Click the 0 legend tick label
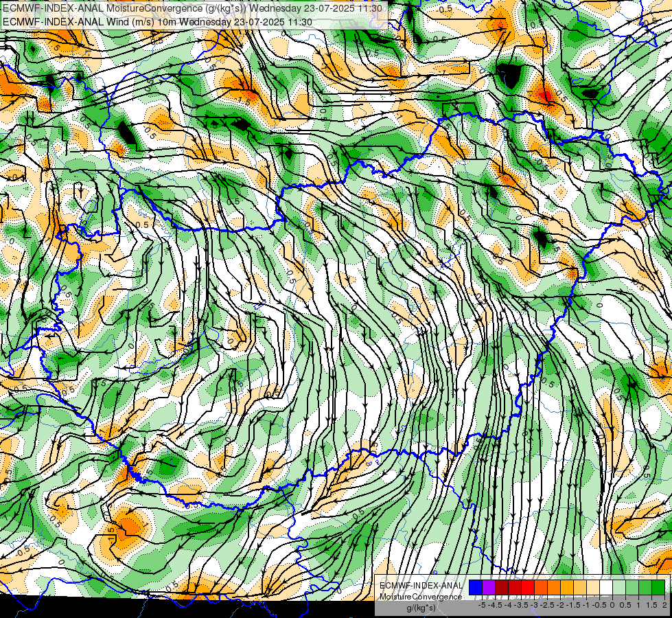The height and width of the screenshot is (618, 672). [x=612, y=605]
